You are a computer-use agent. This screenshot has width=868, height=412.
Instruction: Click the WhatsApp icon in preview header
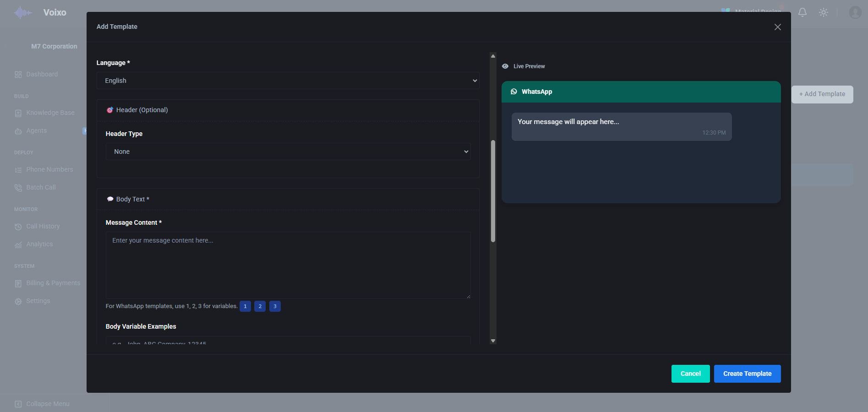[514, 92]
